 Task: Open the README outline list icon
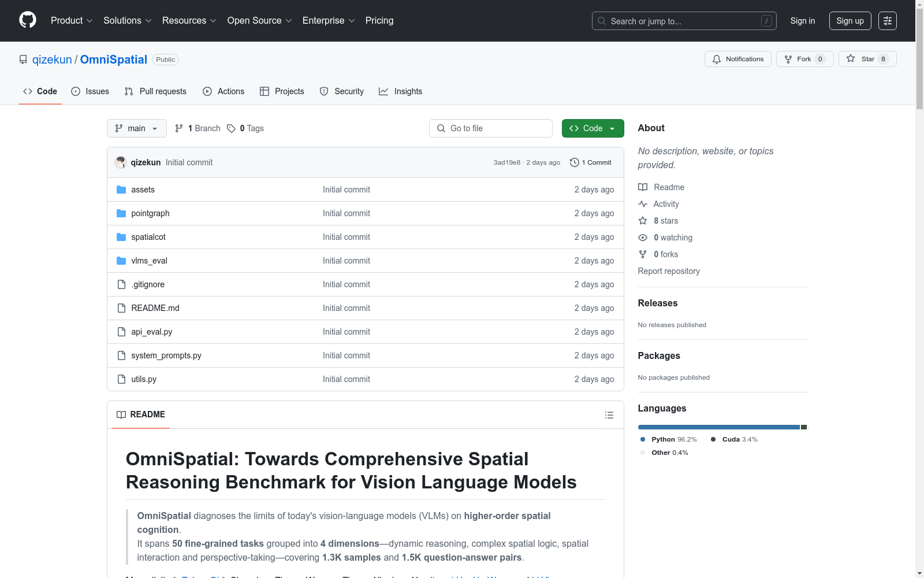[609, 415]
